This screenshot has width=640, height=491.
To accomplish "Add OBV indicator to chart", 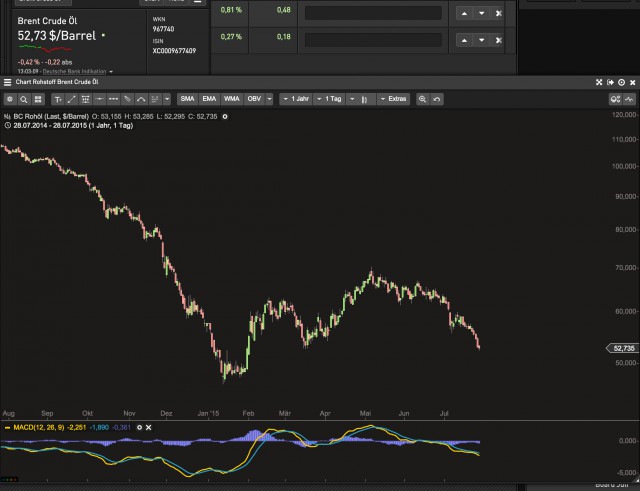I will [x=254, y=99].
